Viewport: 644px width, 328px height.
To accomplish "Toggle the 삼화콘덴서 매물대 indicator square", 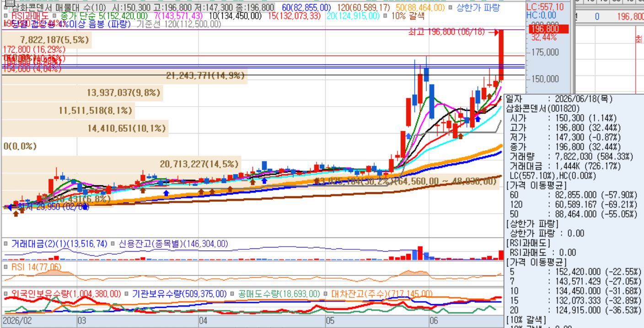I will [x=6, y=8].
